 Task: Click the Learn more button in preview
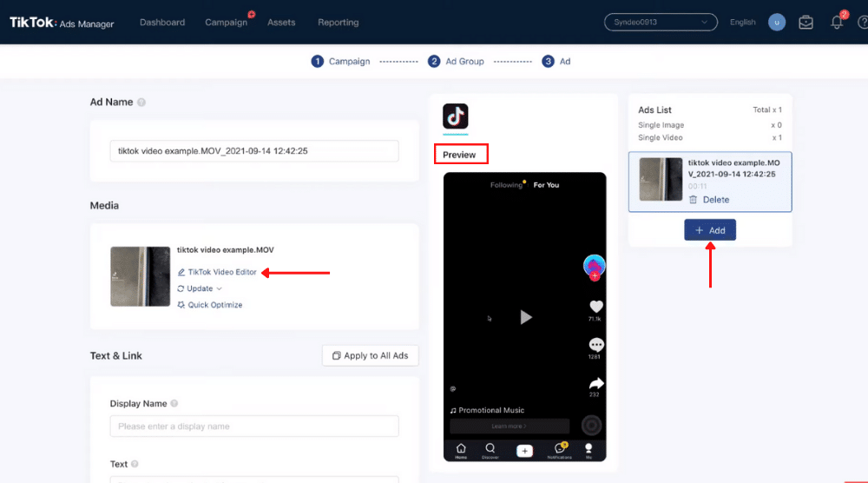pyautogui.click(x=510, y=426)
